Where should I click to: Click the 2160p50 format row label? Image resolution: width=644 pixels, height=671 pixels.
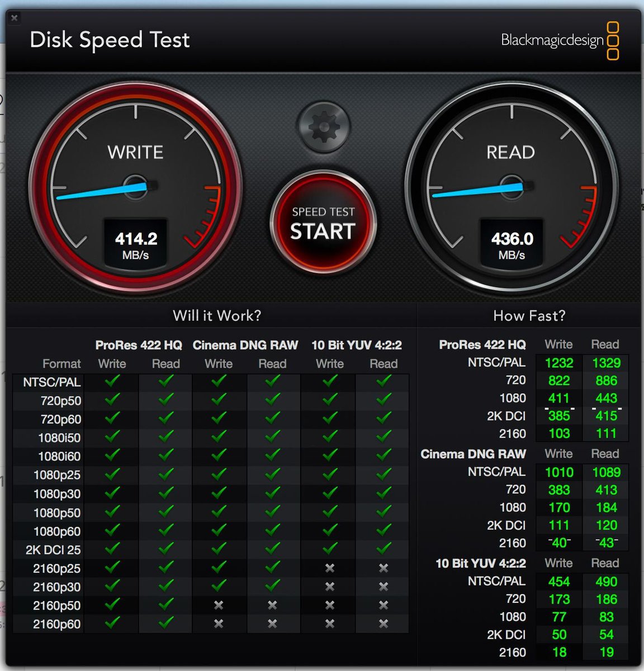(x=56, y=606)
